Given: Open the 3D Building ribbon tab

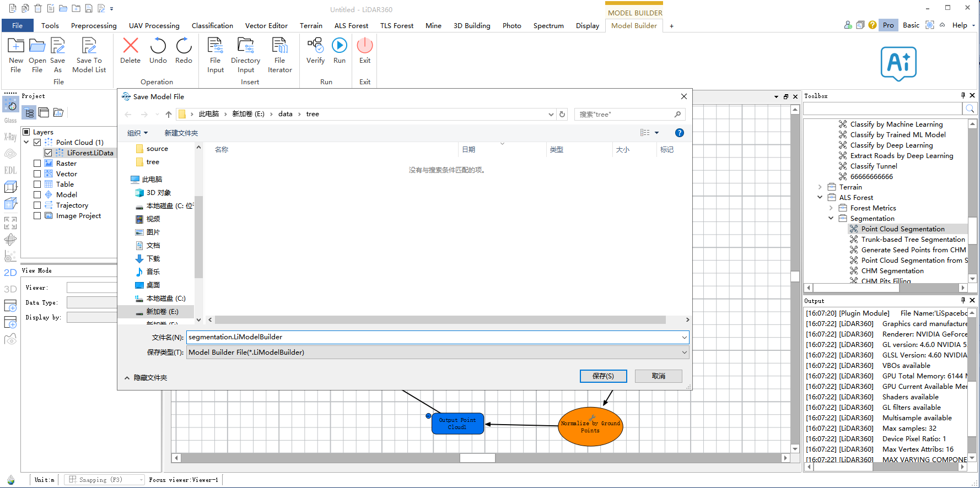Looking at the screenshot, I should click(472, 25).
